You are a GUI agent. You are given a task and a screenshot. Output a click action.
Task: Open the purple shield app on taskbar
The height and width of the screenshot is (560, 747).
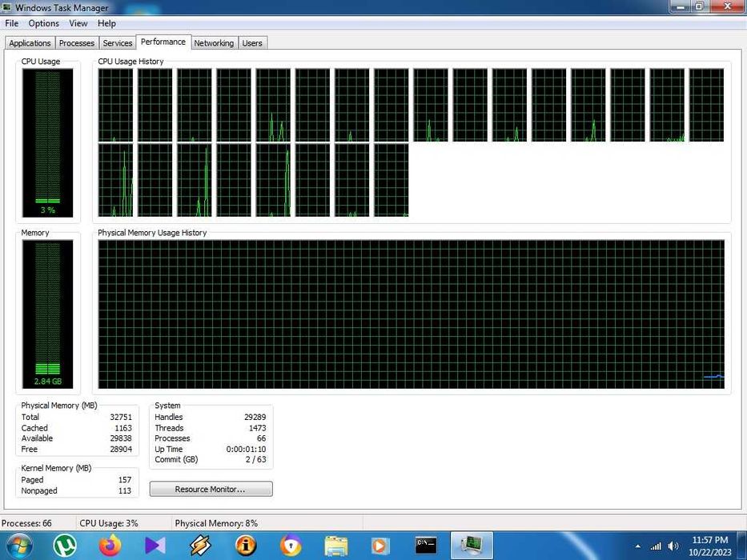(x=291, y=546)
